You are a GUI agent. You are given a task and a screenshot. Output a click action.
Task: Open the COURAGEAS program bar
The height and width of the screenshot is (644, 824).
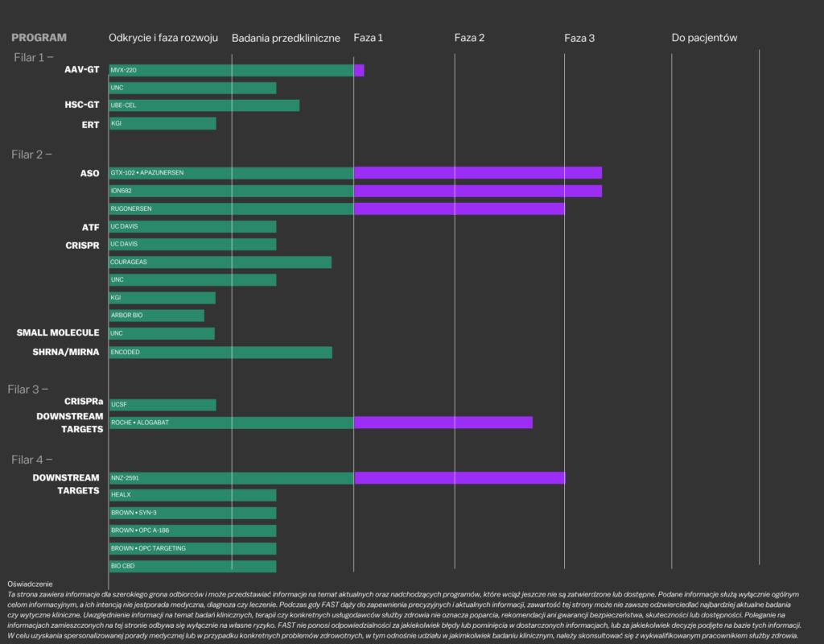[220, 262]
